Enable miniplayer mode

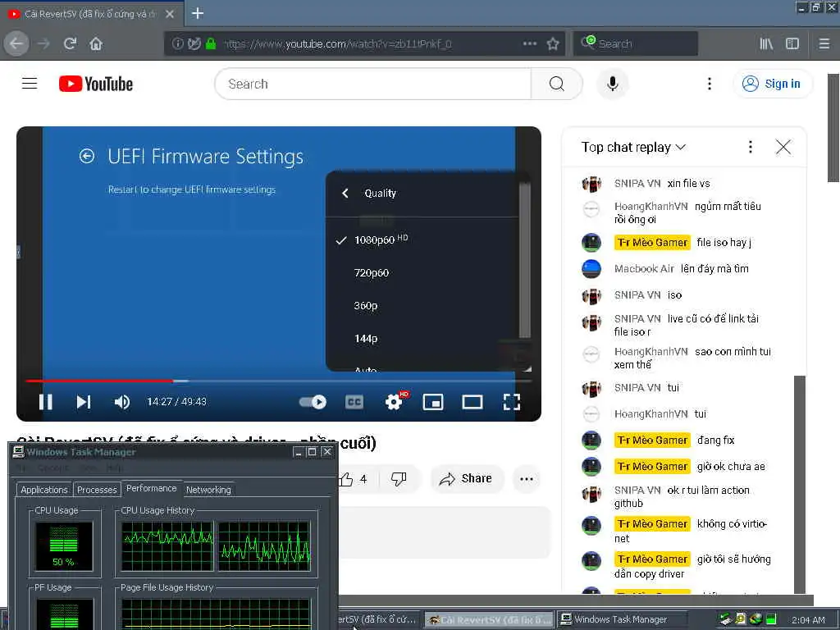(x=433, y=402)
